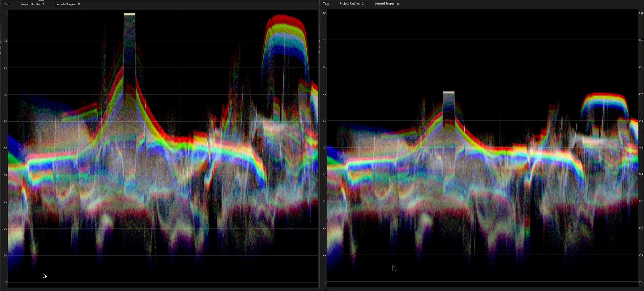644x291 pixels.
Task: Click the white clipped peak at 100 in the left waveform
Action: pyautogui.click(x=129, y=14)
